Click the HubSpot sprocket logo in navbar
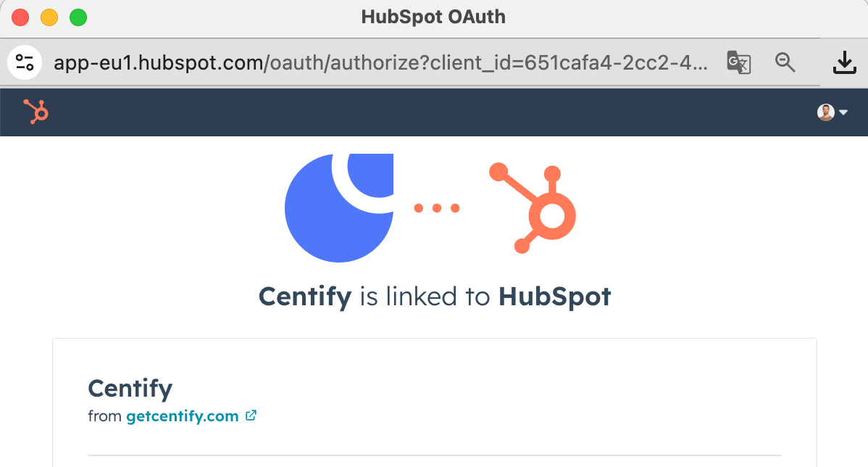 (x=36, y=112)
